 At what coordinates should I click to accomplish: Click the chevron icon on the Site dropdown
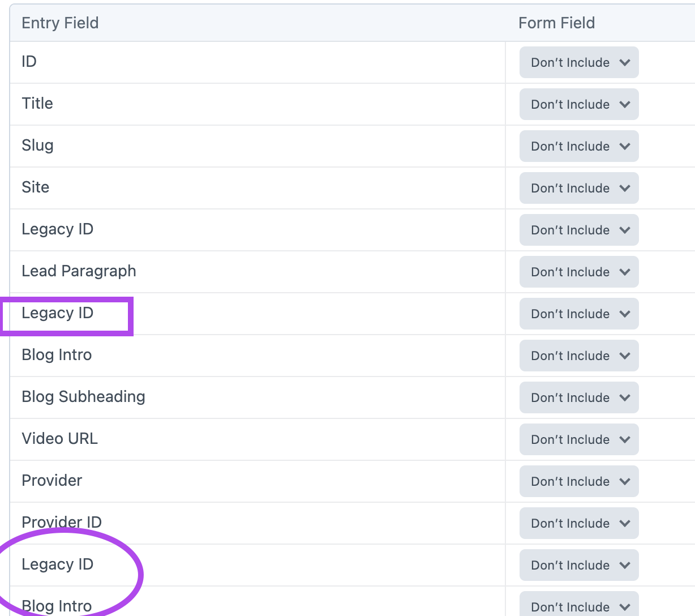coord(625,188)
